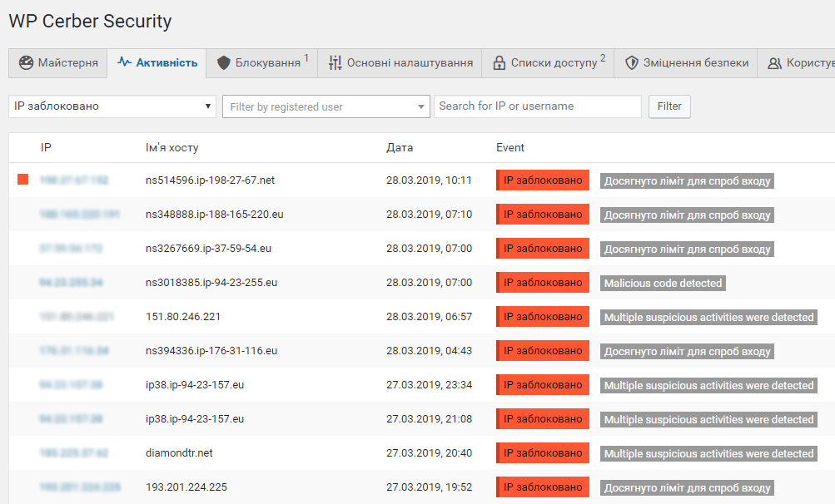Click the red square marker in first row

pyautogui.click(x=23, y=180)
